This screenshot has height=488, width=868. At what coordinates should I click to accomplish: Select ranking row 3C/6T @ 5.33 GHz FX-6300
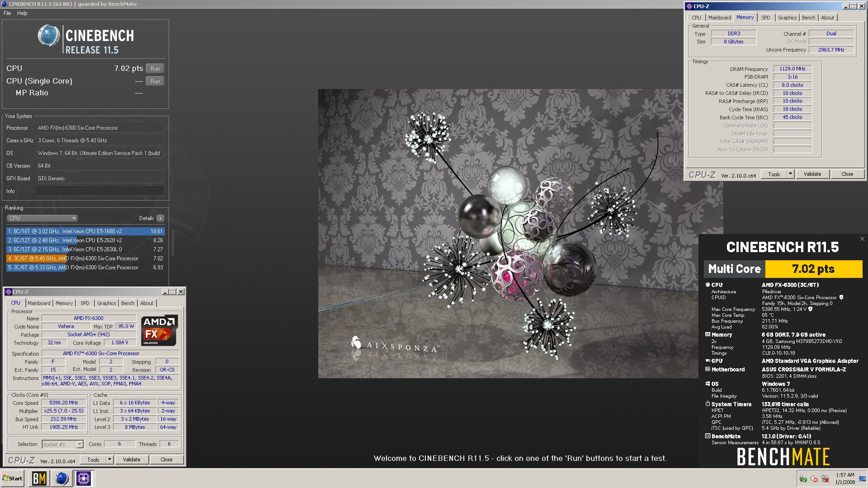pyautogui.click(x=85, y=267)
